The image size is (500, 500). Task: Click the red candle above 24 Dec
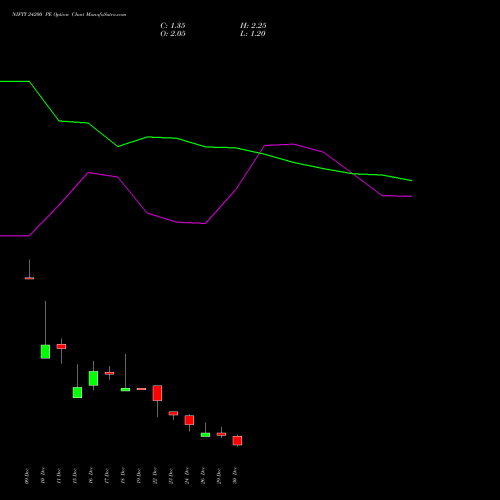[189, 420]
